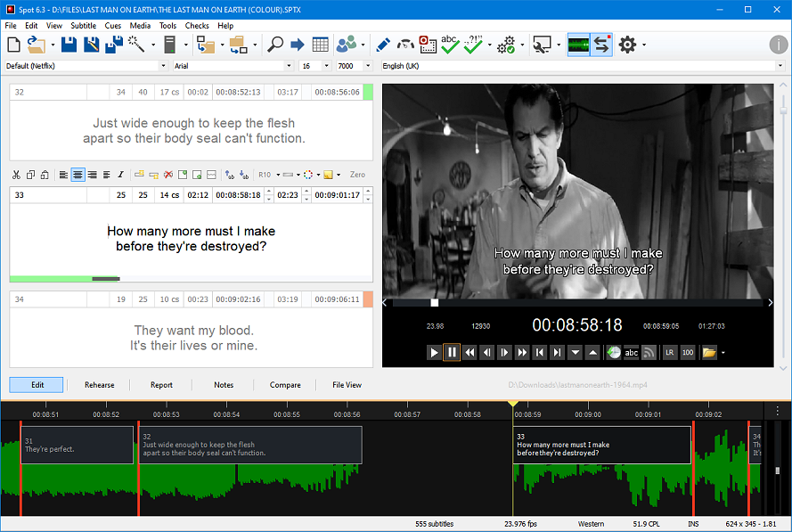Viewport: 792px width, 532px height.
Task: Click the Compare button
Action: click(285, 385)
